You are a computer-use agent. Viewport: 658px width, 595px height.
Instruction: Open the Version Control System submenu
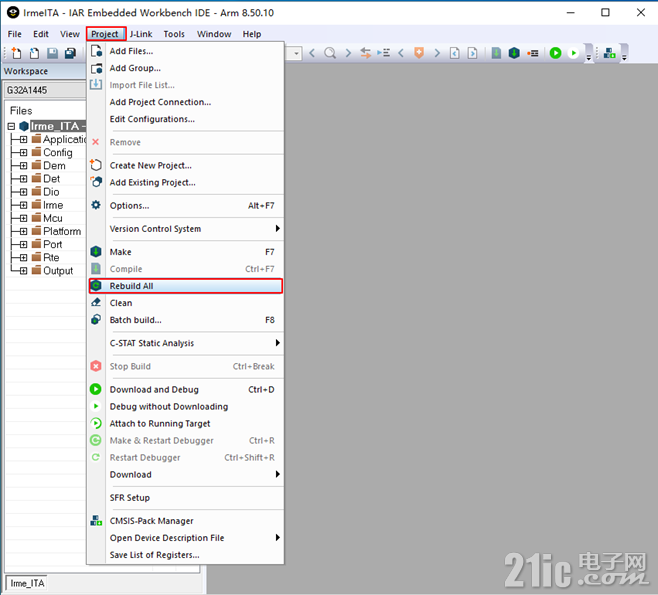tap(185, 229)
